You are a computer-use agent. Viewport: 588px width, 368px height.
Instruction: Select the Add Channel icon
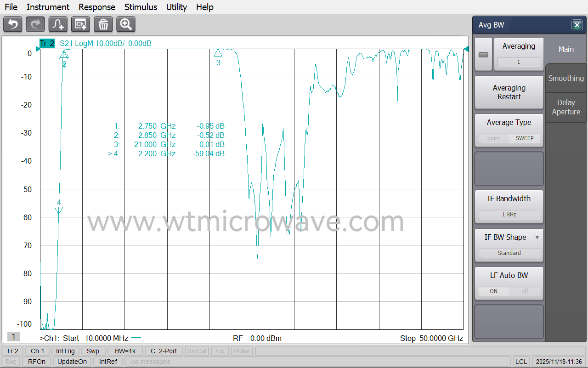[x=80, y=24]
